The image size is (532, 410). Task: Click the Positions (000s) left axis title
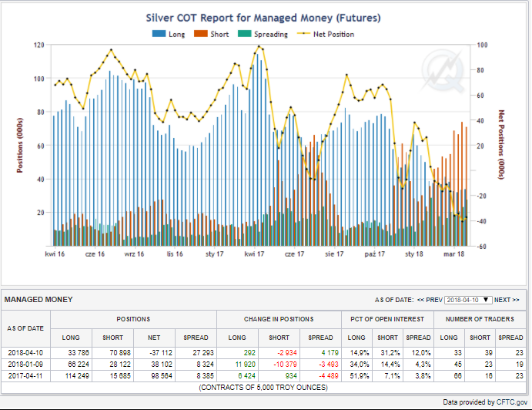click(20, 146)
